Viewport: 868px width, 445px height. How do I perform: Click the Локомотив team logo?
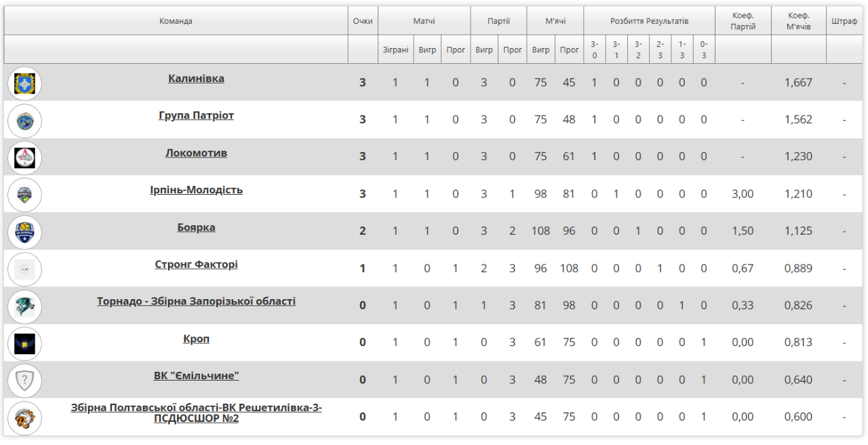click(x=24, y=157)
